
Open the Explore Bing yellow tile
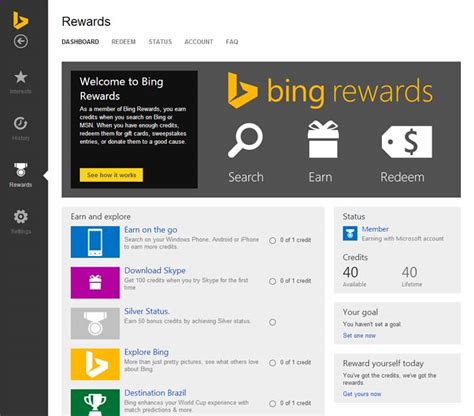[x=95, y=364]
